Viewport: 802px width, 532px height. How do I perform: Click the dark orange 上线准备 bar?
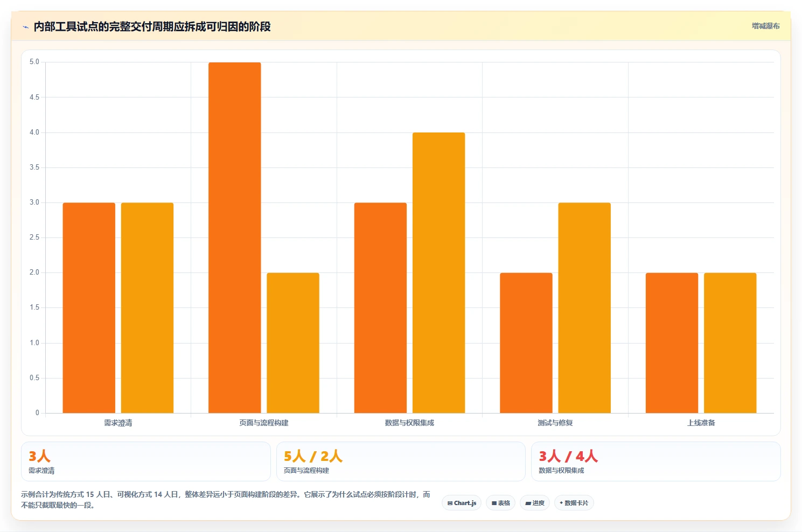click(x=672, y=343)
